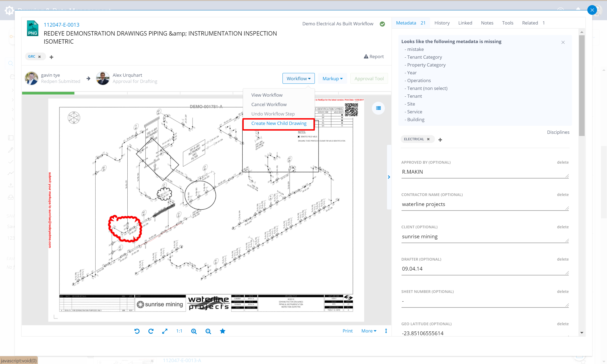The width and height of the screenshot is (607, 364).
Task: Select View Workflow menu item
Action: (267, 95)
